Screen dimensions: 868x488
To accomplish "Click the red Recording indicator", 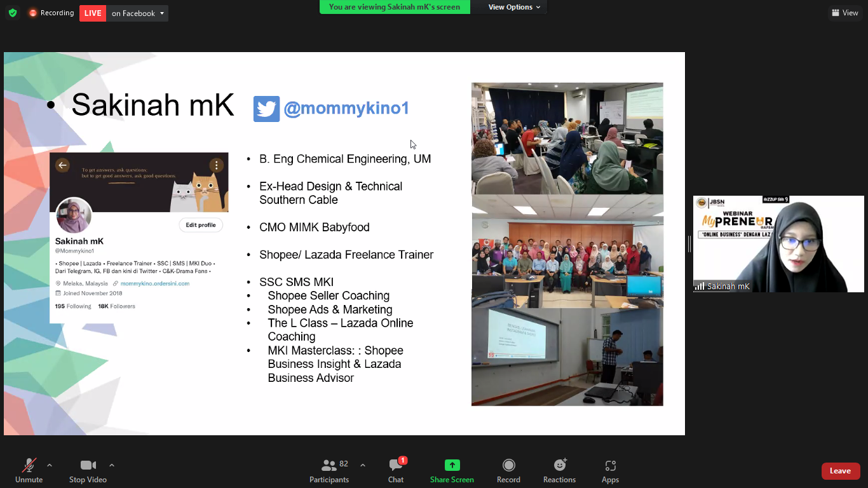I will click(51, 13).
